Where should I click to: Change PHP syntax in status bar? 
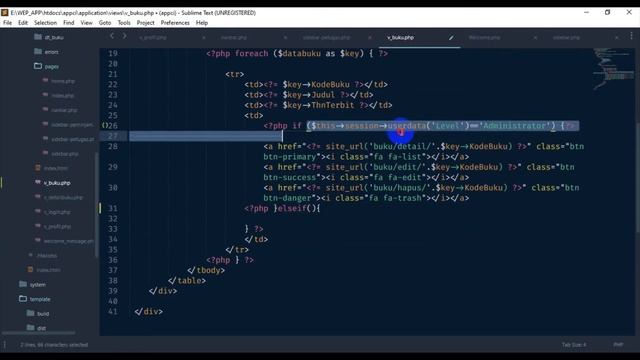618,345
